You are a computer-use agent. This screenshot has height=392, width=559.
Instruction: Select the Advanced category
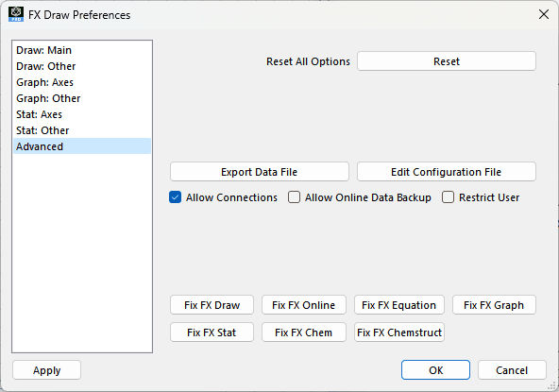(82, 146)
